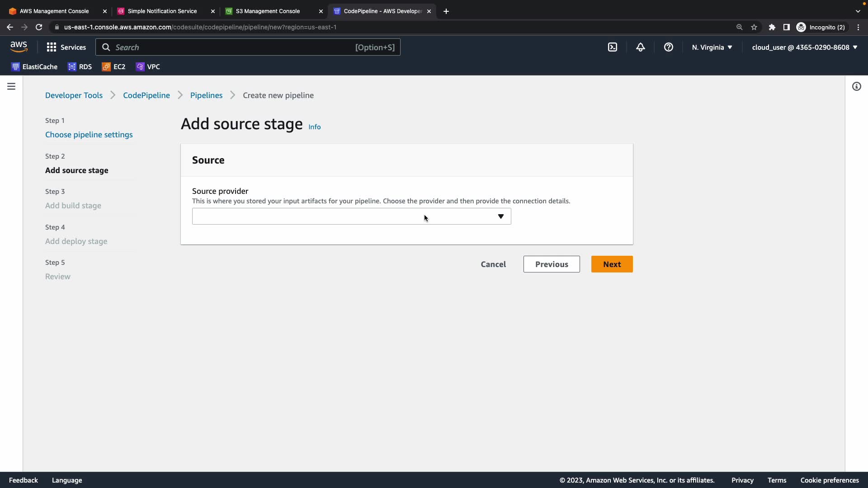Open the info panel icon on the right

point(857,86)
